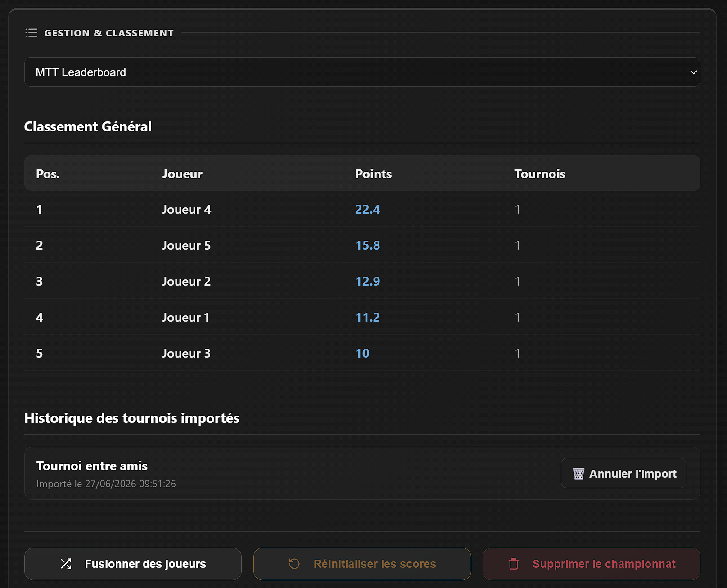
Task: Expand the championship selector chevron arrow
Action: pos(693,72)
